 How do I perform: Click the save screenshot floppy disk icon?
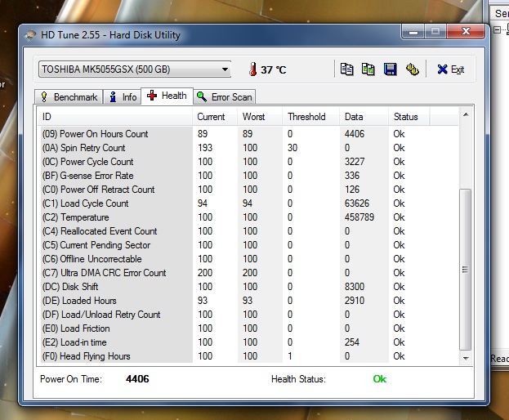tap(390, 69)
